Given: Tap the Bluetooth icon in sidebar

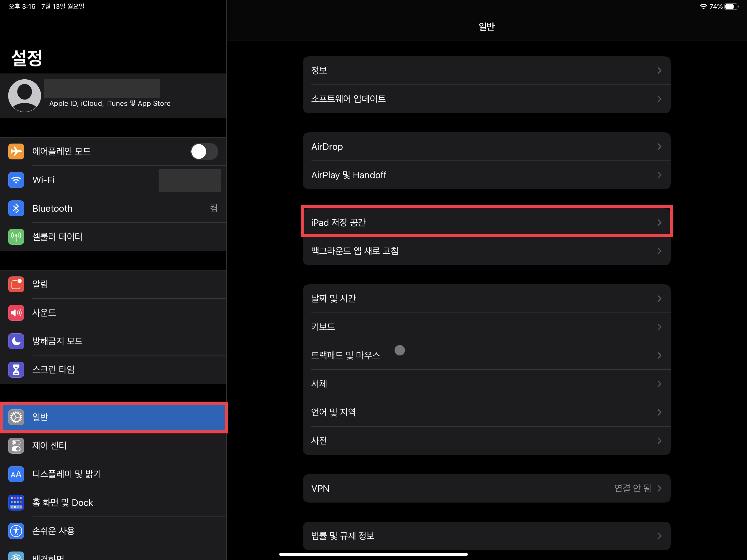Looking at the screenshot, I should (16, 208).
